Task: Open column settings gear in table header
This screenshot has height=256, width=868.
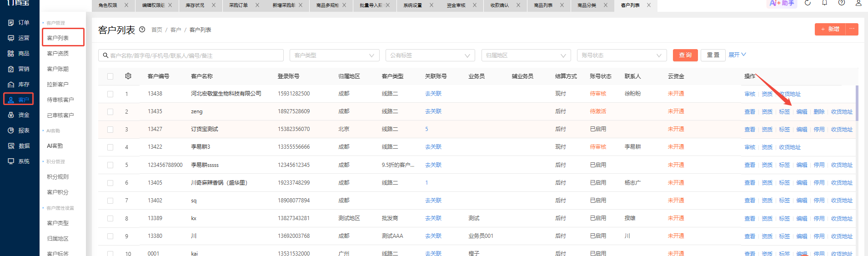Action: [128, 76]
